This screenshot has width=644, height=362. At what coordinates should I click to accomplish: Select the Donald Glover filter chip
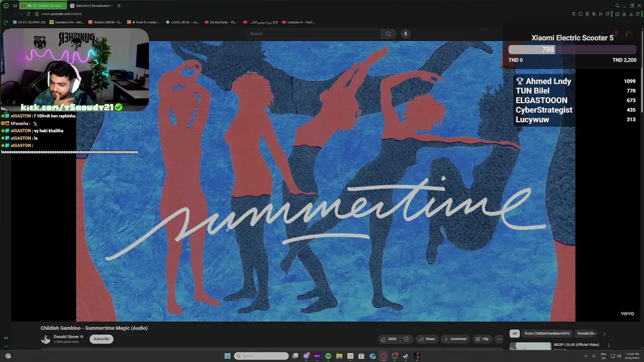(x=587, y=333)
